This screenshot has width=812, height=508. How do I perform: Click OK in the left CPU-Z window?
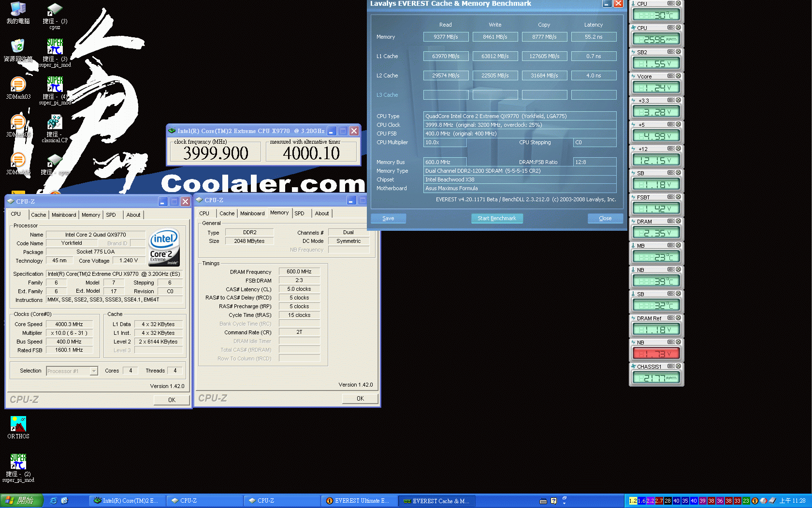(172, 400)
